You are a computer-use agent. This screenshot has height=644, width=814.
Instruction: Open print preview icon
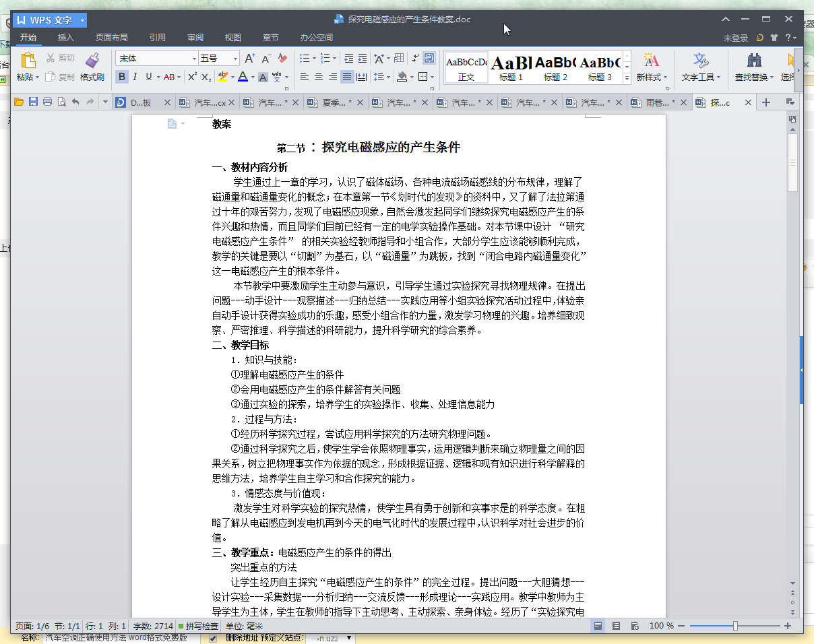pyautogui.click(x=61, y=102)
